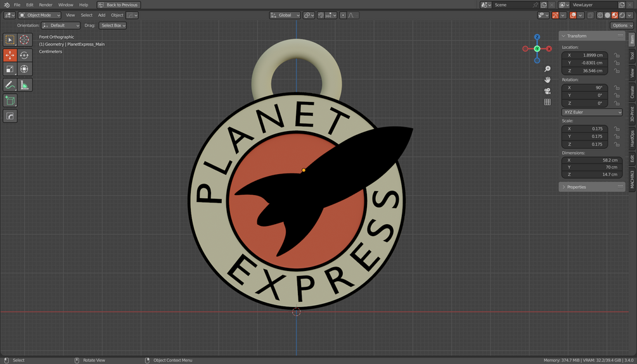Select the Scale tool
Image resolution: width=637 pixels, height=364 pixels.
10,69
